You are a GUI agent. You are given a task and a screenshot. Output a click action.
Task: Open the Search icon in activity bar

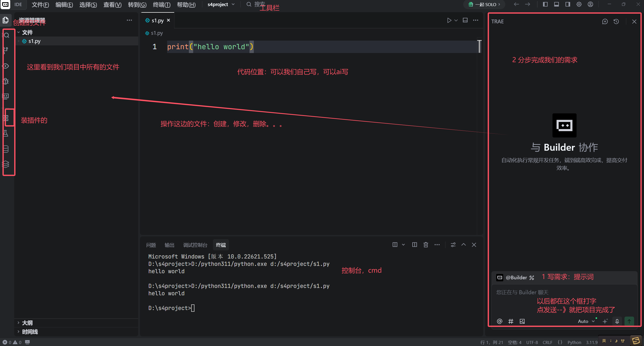click(7, 35)
